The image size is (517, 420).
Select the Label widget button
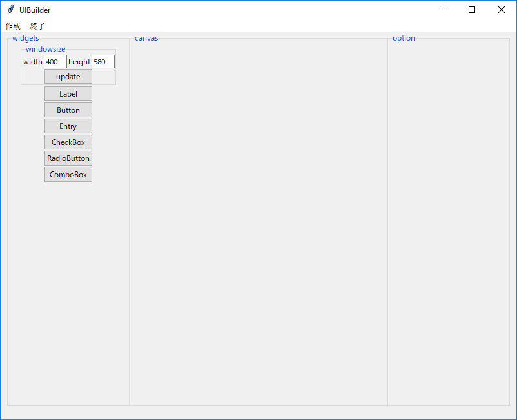click(68, 93)
